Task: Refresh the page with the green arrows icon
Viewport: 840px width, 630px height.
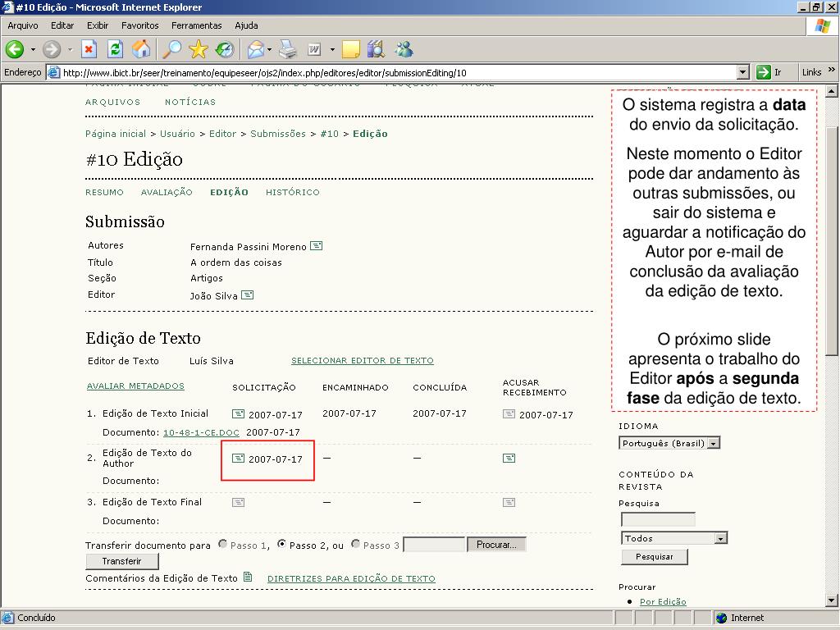Action: click(x=115, y=49)
